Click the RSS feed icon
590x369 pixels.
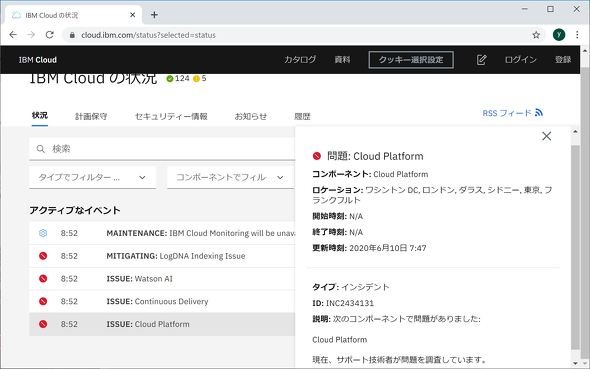tap(539, 112)
